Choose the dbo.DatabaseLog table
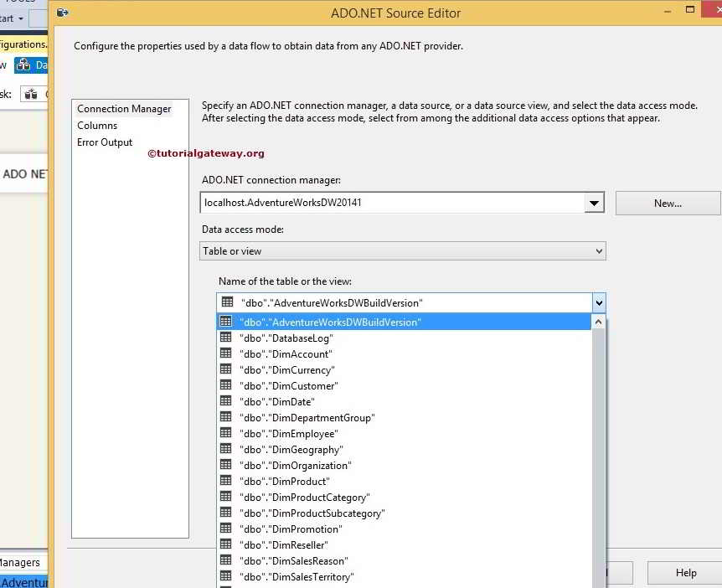722x588 pixels. click(404, 338)
